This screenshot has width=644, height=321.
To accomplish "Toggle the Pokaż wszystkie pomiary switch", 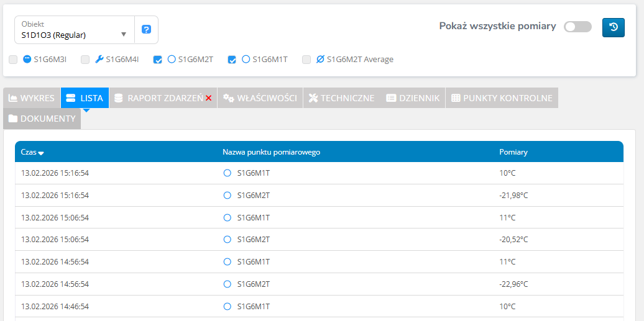I will [x=577, y=27].
